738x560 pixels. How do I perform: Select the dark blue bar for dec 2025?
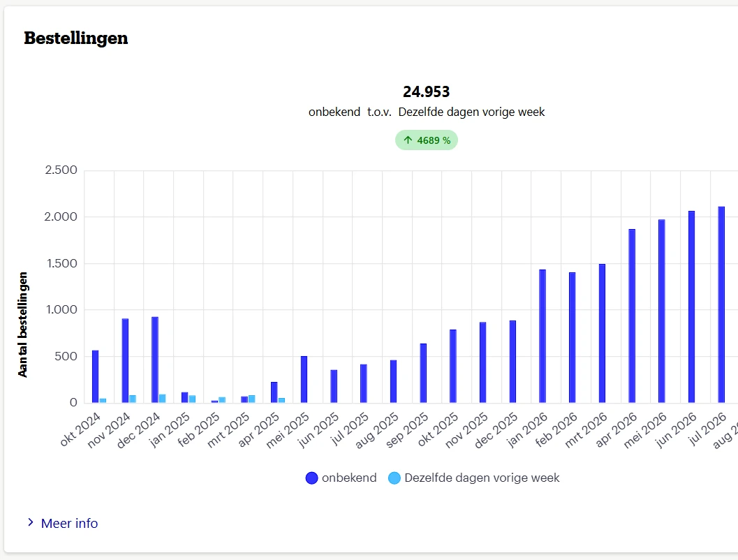512,362
